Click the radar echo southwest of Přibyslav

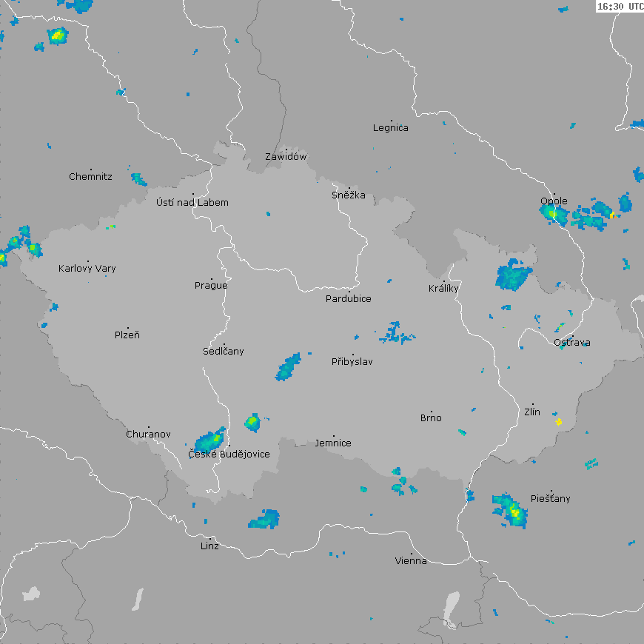coord(288,367)
